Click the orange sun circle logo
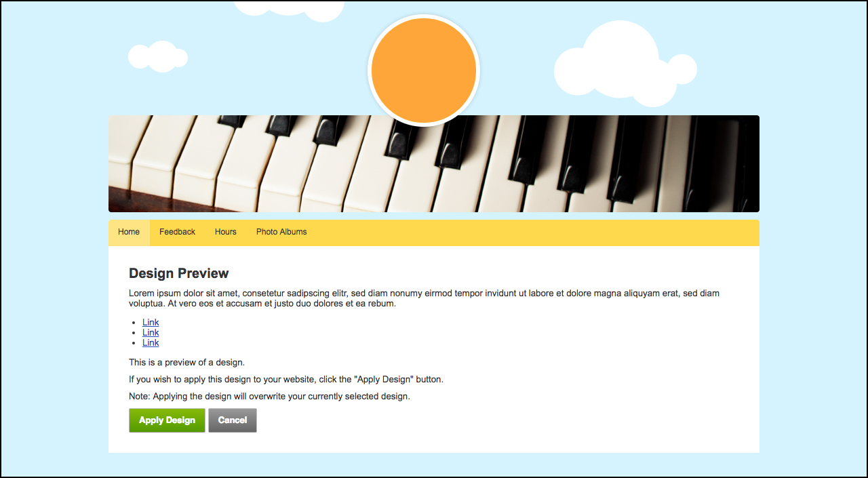 pyautogui.click(x=424, y=71)
